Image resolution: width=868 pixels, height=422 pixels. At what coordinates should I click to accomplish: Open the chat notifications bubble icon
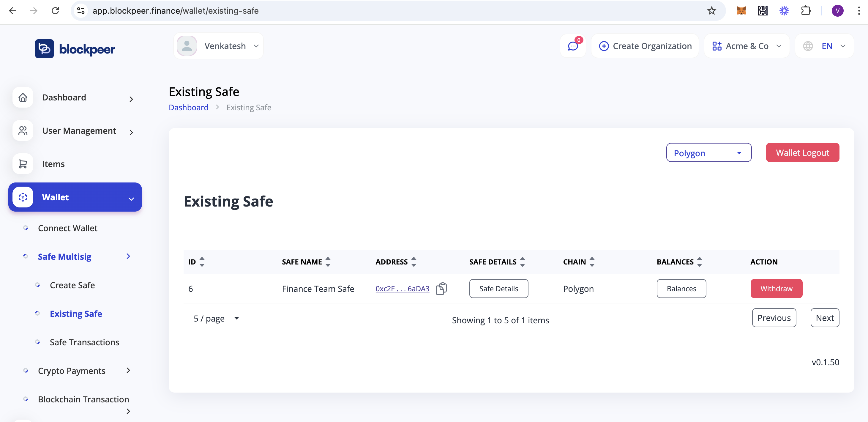pyautogui.click(x=572, y=46)
